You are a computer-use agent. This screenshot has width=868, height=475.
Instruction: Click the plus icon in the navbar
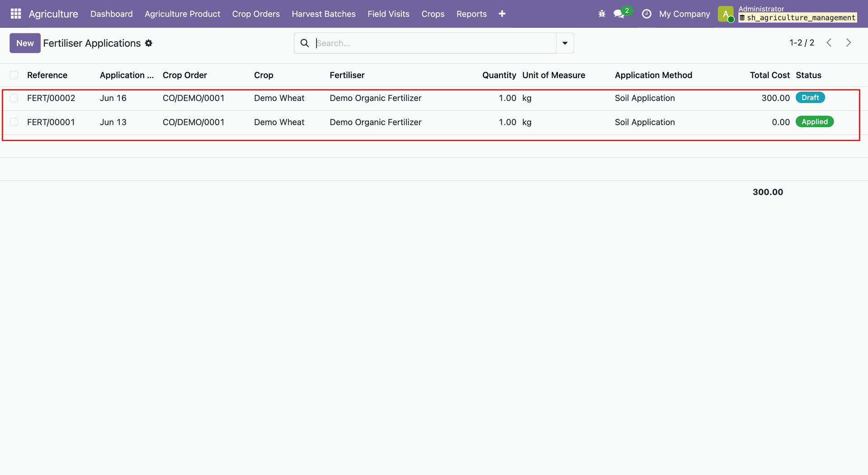click(x=502, y=14)
